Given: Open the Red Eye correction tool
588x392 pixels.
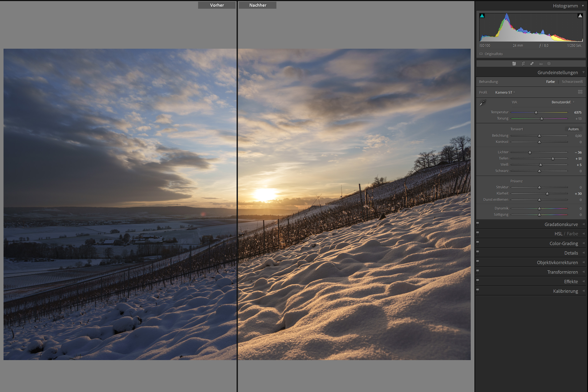Looking at the screenshot, I should coord(541,64).
